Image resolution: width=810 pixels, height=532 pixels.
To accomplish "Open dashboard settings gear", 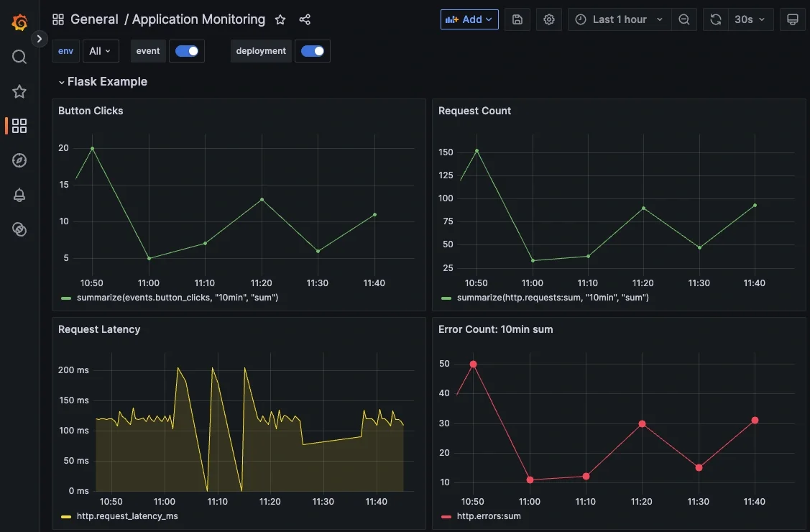I will click(x=548, y=19).
